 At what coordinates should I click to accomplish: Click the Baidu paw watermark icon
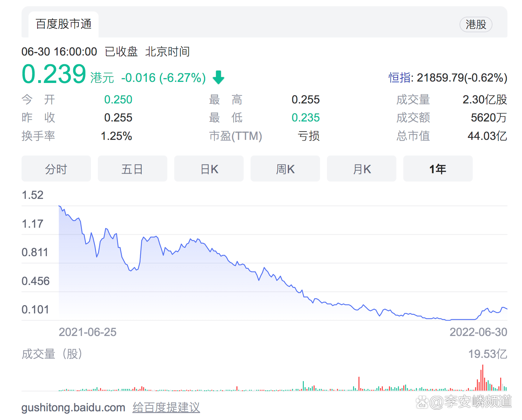pos(422,402)
